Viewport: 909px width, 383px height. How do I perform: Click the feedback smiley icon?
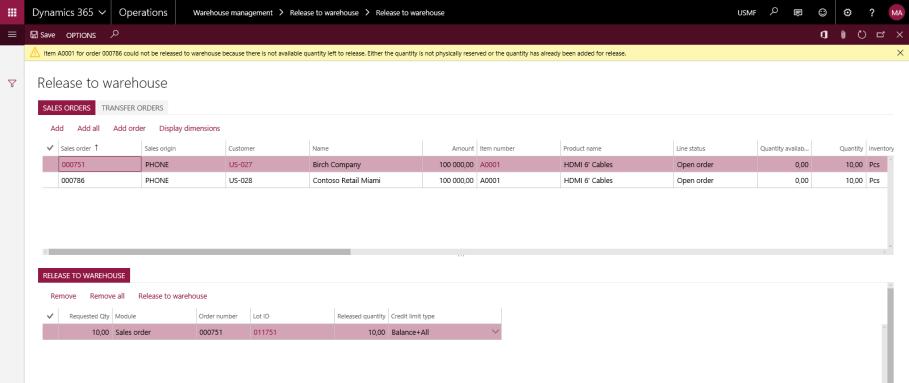[822, 12]
